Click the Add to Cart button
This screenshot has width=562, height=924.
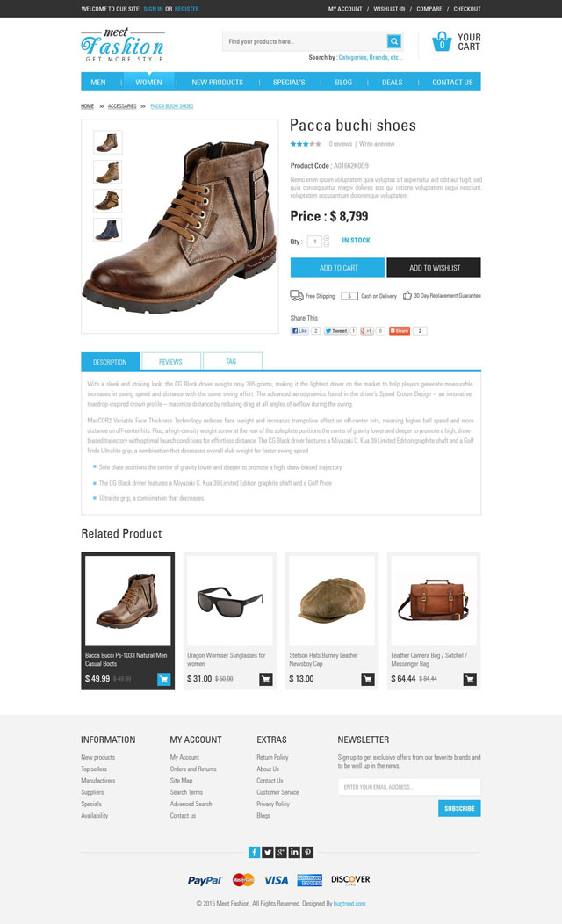[x=337, y=268]
